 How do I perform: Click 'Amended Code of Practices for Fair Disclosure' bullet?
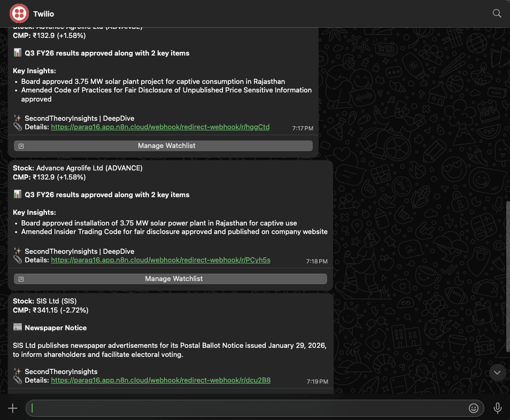(x=166, y=95)
